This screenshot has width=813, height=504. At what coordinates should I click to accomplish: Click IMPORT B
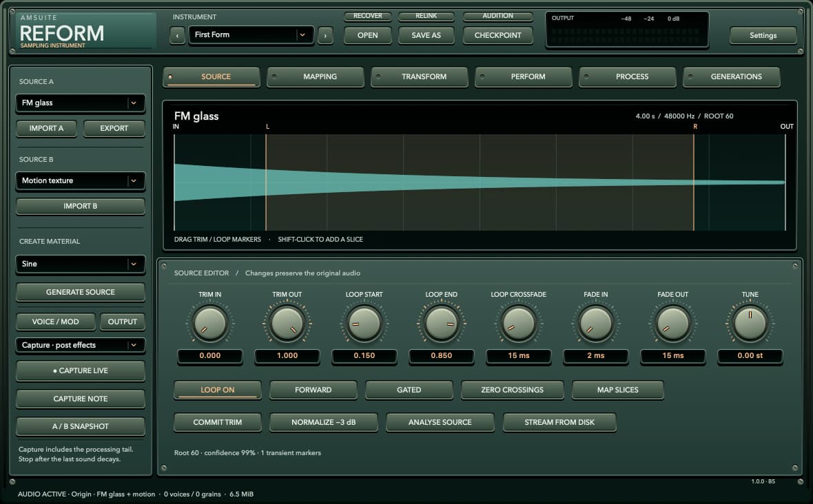click(81, 206)
